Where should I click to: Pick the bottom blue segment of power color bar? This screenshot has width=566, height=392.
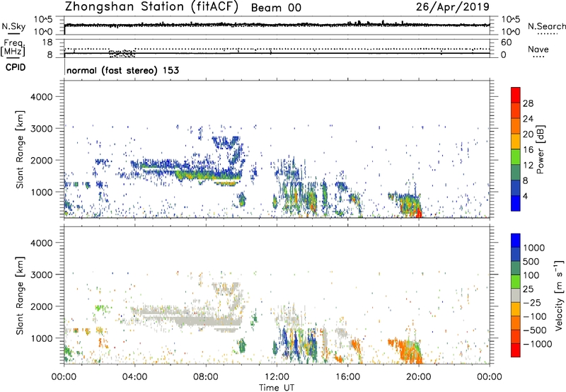(516, 204)
